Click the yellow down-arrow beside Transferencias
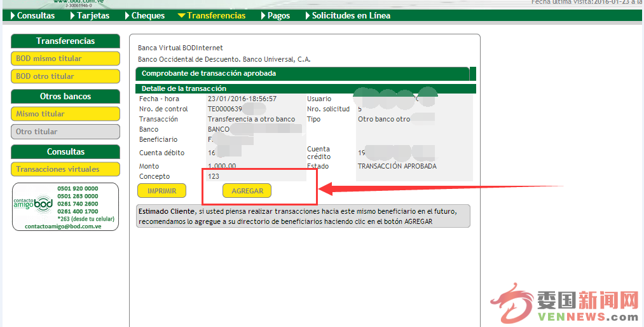Viewport: 644px width, 327px height. pyautogui.click(x=181, y=16)
